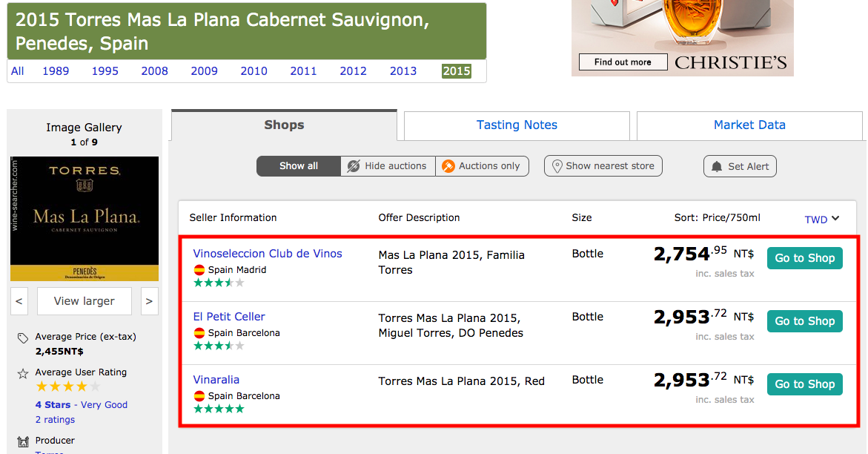The height and width of the screenshot is (454, 868).
Task: Open the 4 Stars - Very Good link
Action: coord(82,405)
